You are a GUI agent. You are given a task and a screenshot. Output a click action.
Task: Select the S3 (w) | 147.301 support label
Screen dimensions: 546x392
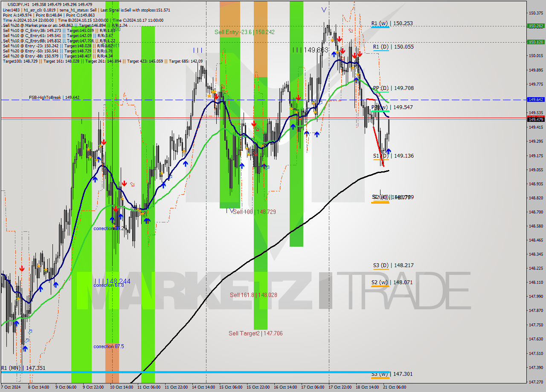click(x=392, y=374)
